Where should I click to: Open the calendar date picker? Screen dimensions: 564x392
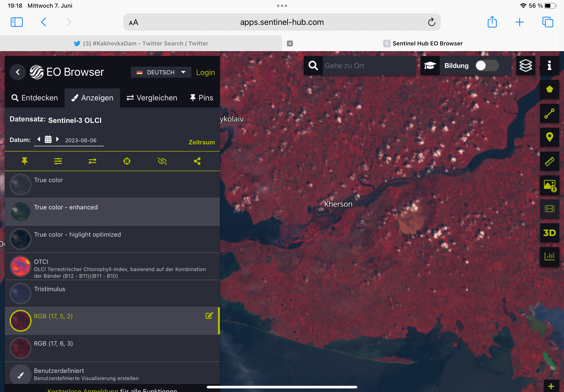48,140
